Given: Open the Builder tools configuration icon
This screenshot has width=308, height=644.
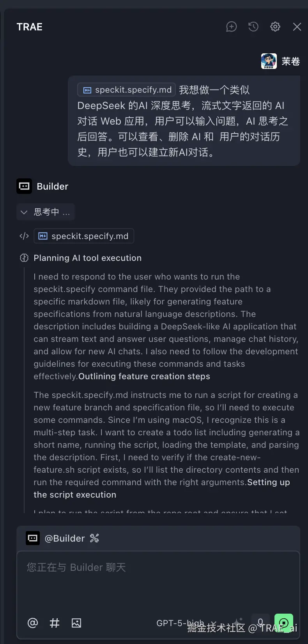Looking at the screenshot, I should point(94,538).
